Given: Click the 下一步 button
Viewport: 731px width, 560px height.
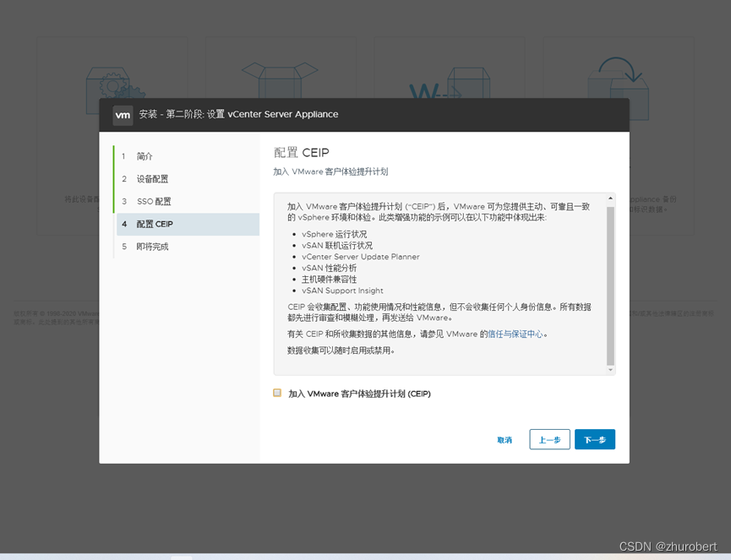Looking at the screenshot, I should click(595, 439).
